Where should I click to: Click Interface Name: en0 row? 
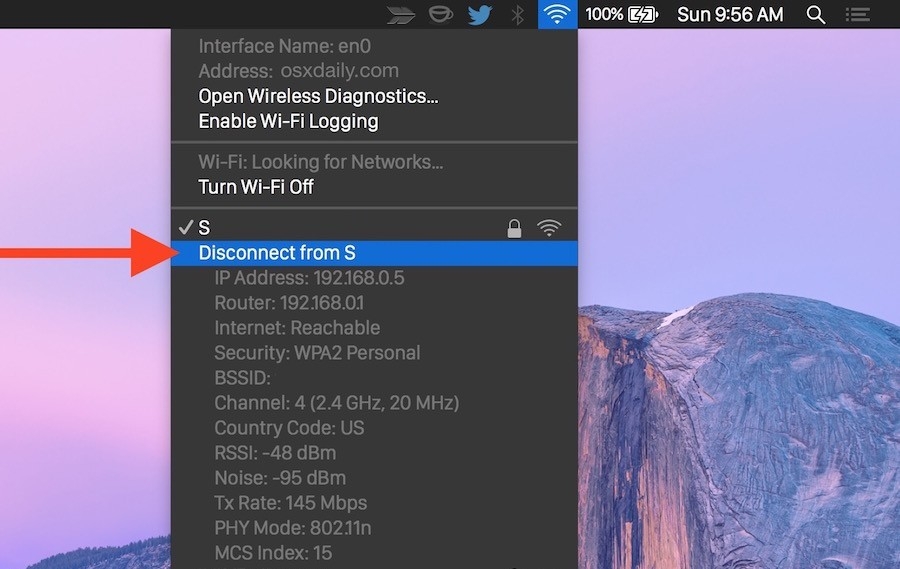click(374, 47)
